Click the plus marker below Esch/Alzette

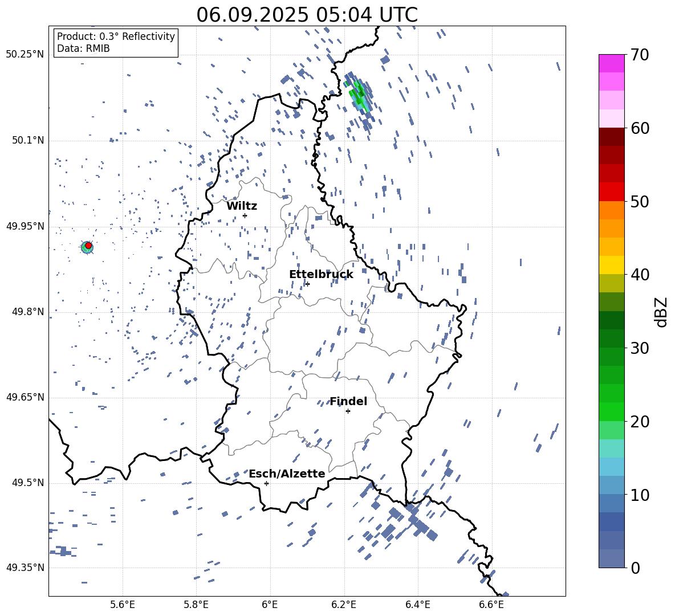266,483
